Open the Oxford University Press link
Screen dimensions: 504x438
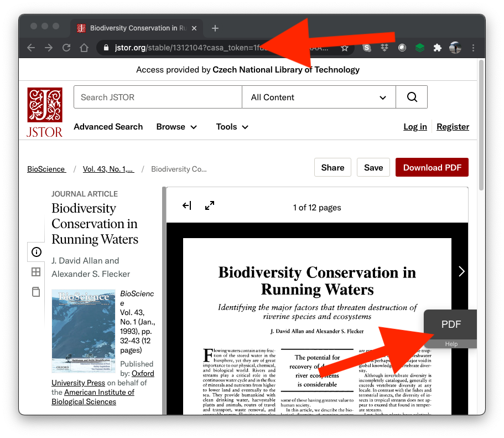click(x=103, y=378)
